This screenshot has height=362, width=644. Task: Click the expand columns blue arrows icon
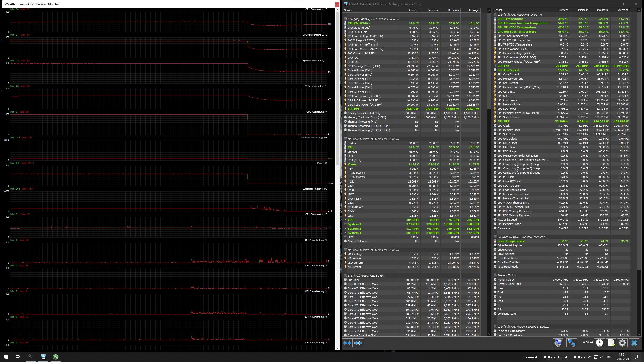pyautogui.click(x=347, y=343)
